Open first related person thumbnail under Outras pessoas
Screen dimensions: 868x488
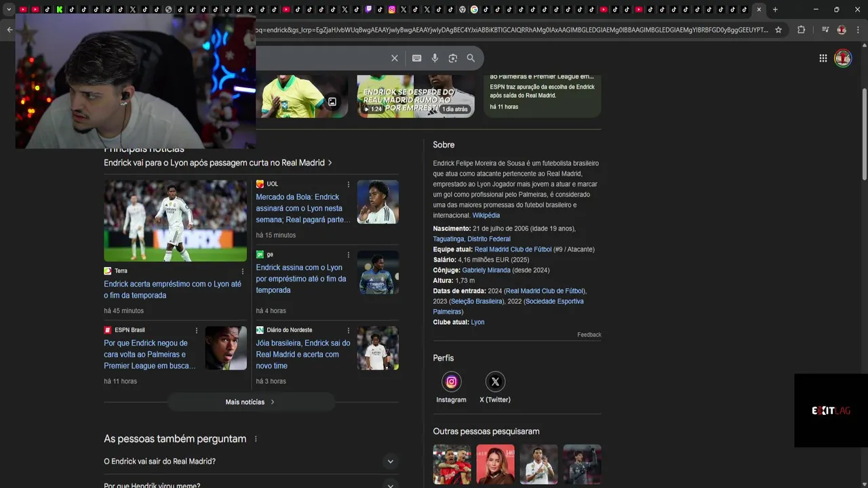pos(452,464)
